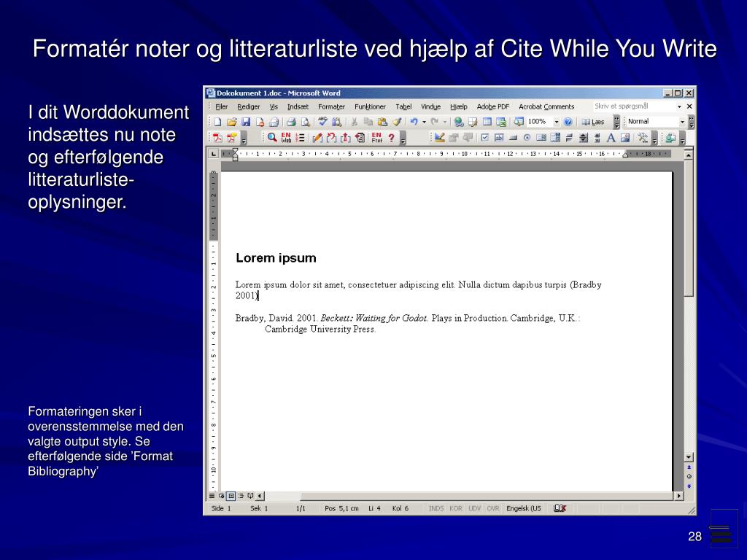Switch to Normal view button
Viewport: 747px width, 560px height.
[x=212, y=496]
